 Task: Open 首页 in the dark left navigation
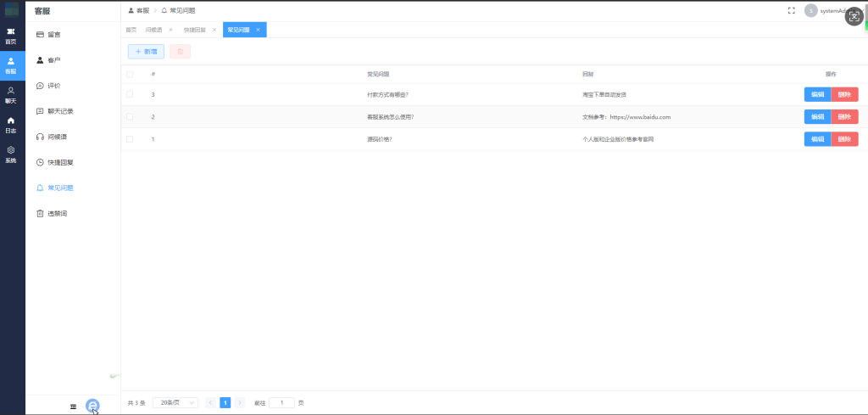coord(11,36)
